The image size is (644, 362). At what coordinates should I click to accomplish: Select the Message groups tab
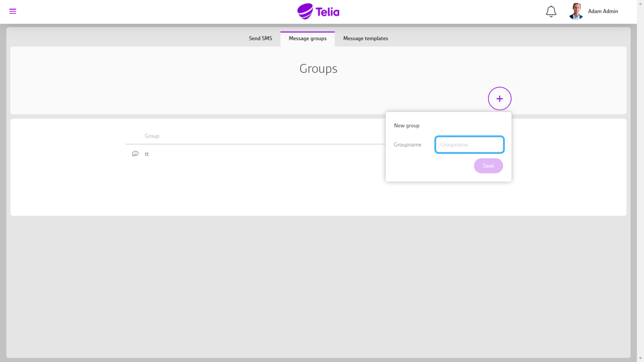pos(307,38)
